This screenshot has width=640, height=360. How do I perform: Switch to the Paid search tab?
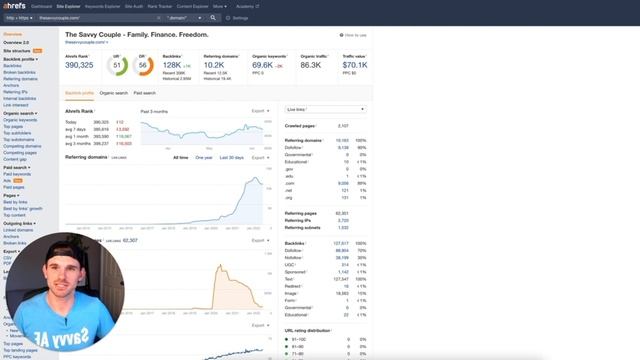point(144,93)
